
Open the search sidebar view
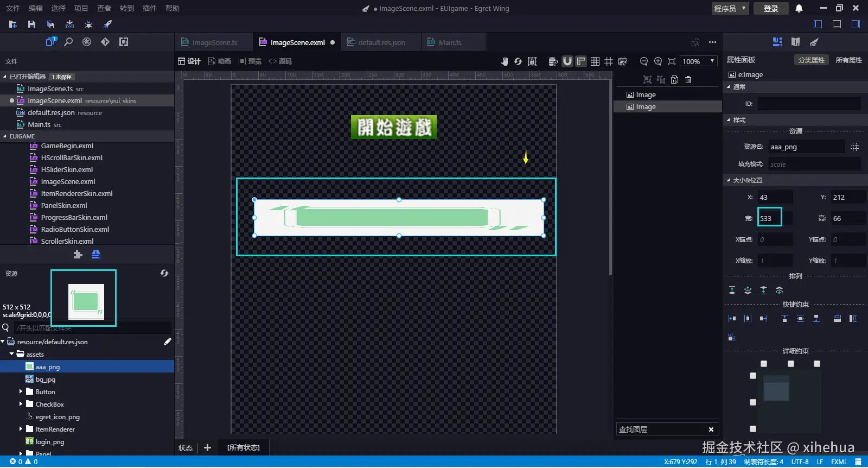(68, 42)
